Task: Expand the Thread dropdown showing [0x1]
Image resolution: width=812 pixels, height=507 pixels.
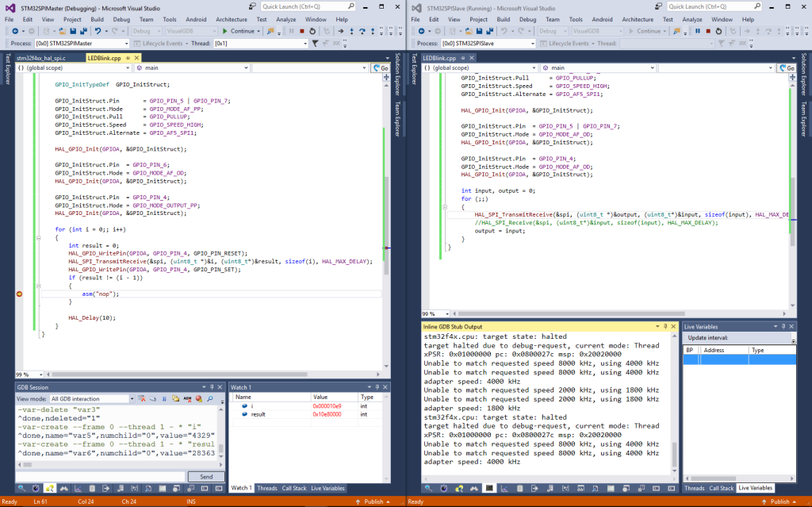Action: 262,44
